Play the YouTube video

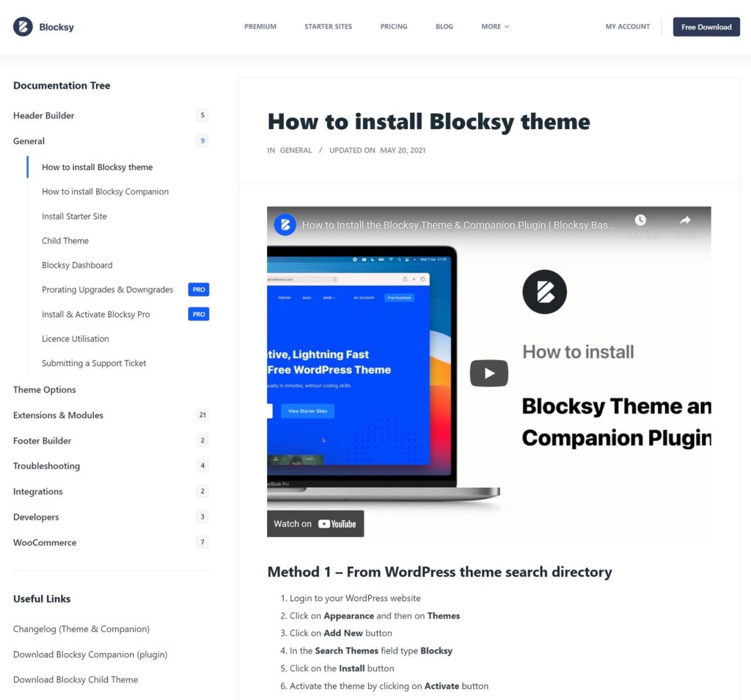(489, 373)
